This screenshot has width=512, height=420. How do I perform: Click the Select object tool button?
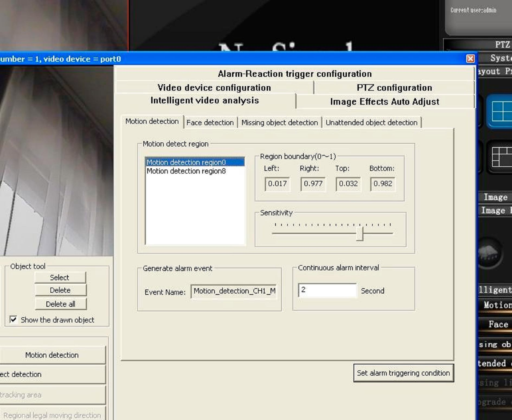(60, 277)
